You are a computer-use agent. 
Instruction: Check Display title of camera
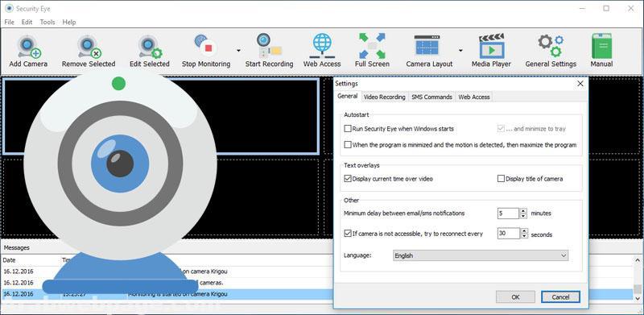pos(501,179)
